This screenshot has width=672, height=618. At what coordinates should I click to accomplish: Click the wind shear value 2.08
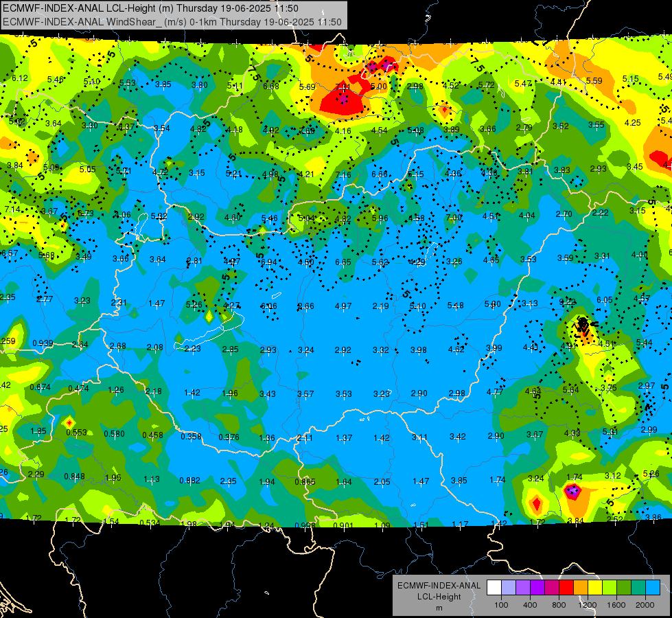pos(154,347)
